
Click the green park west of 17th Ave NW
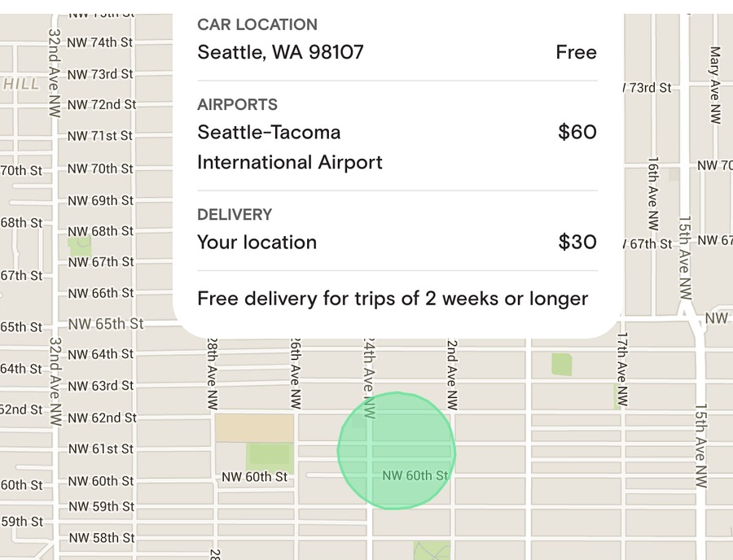tap(561, 365)
